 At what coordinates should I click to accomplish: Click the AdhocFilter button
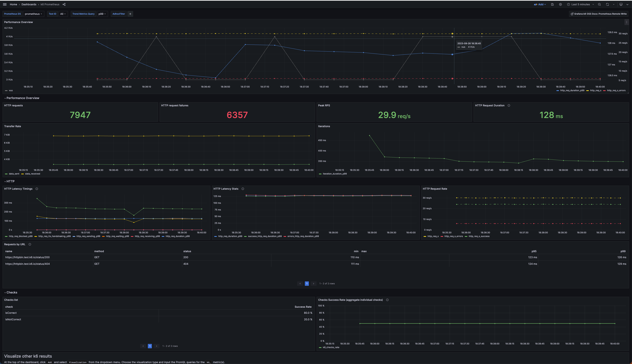pyautogui.click(x=119, y=14)
